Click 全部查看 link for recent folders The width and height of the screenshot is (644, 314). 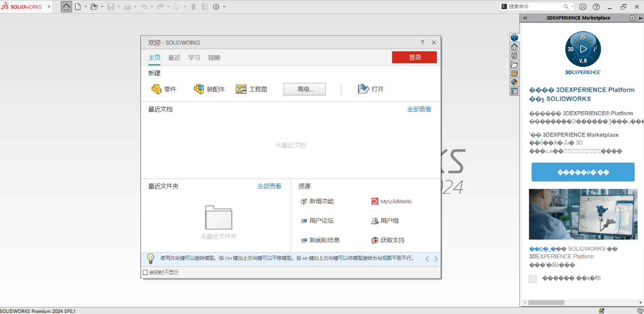(269, 186)
